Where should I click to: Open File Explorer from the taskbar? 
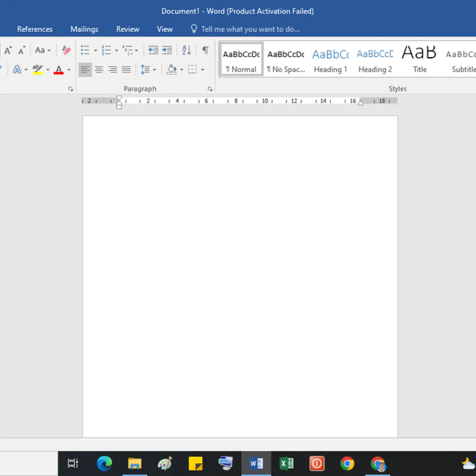[134, 463]
